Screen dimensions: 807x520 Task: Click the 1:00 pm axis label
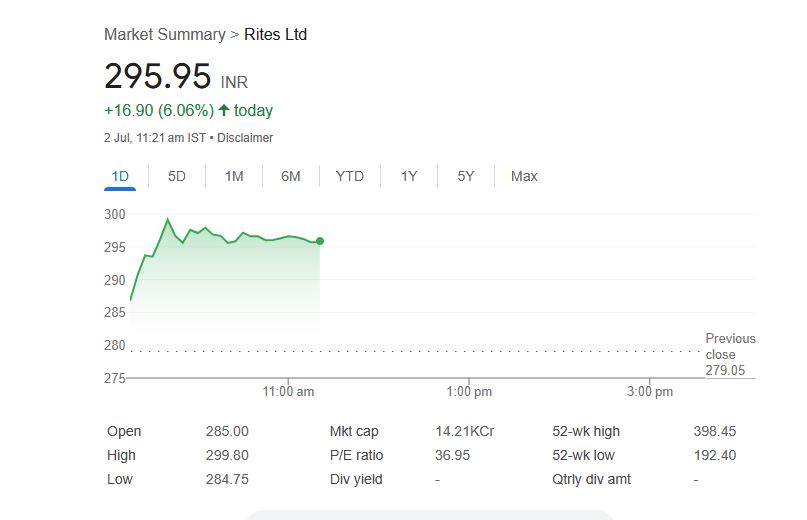pyautogui.click(x=469, y=391)
